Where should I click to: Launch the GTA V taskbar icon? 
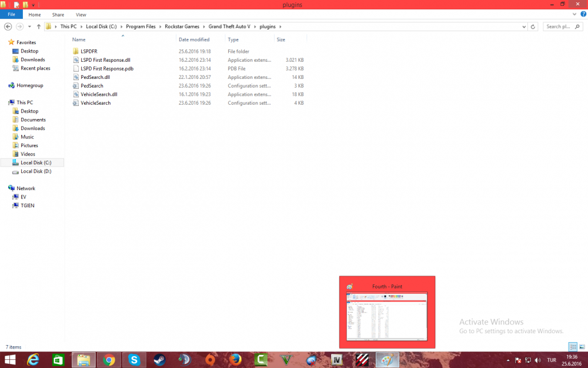point(286,360)
